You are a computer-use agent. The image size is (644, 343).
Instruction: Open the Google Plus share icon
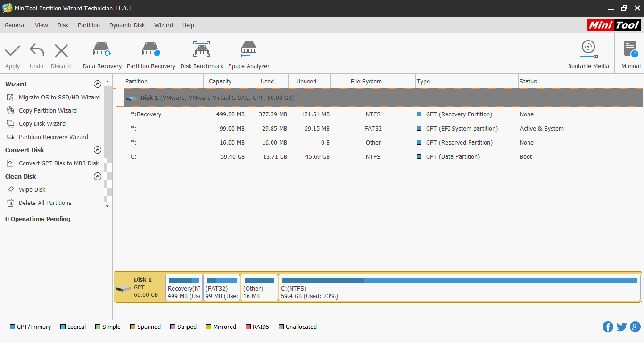tap(635, 327)
